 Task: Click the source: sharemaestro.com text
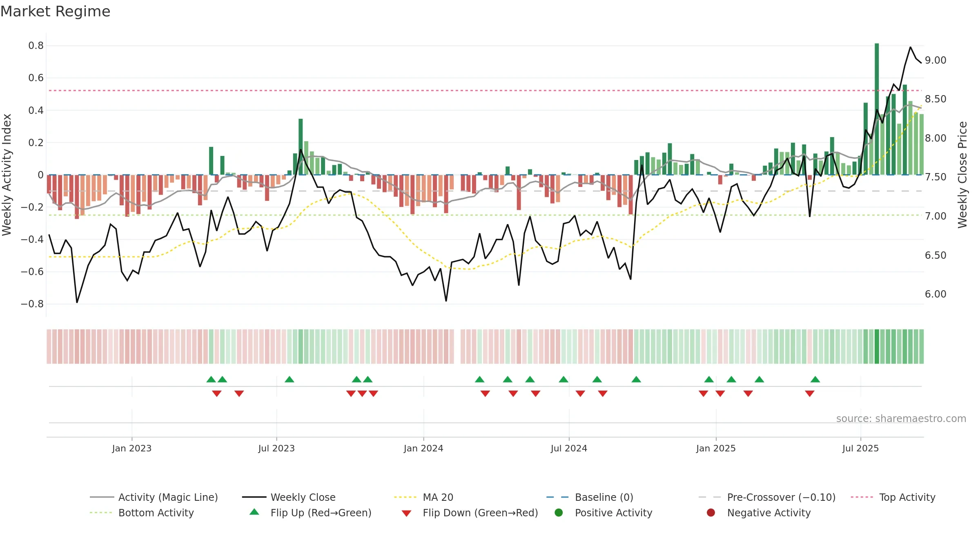[x=901, y=418]
